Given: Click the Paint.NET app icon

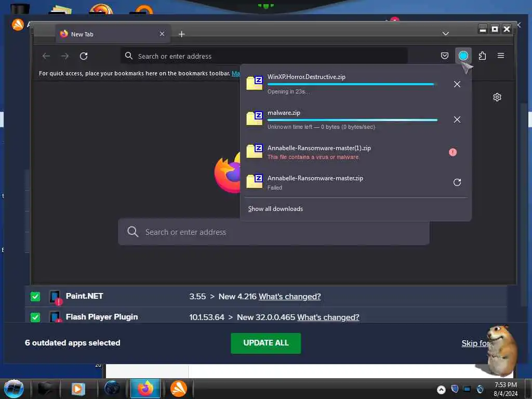Looking at the screenshot, I should 55,297.
